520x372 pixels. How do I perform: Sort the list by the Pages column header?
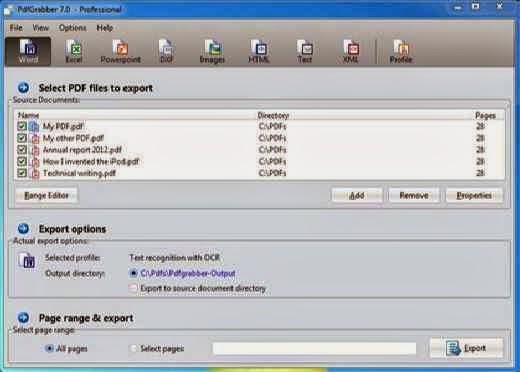pyautogui.click(x=485, y=115)
